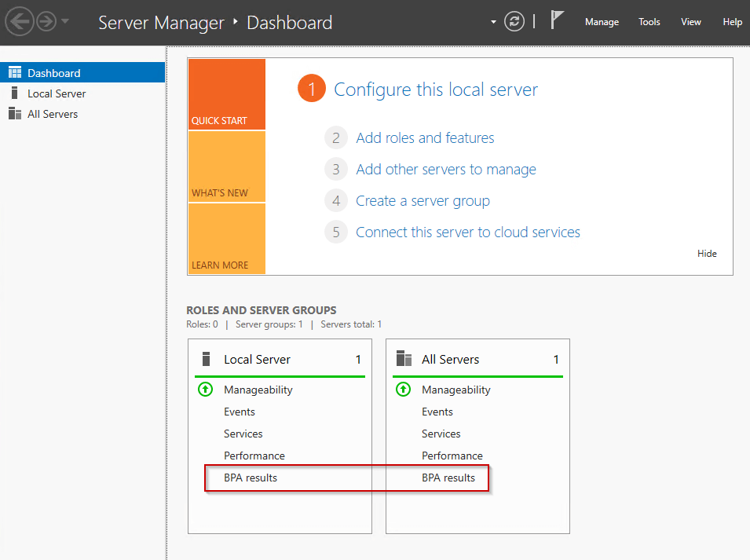Click the Local Server tile icon

pyautogui.click(x=207, y=359)
